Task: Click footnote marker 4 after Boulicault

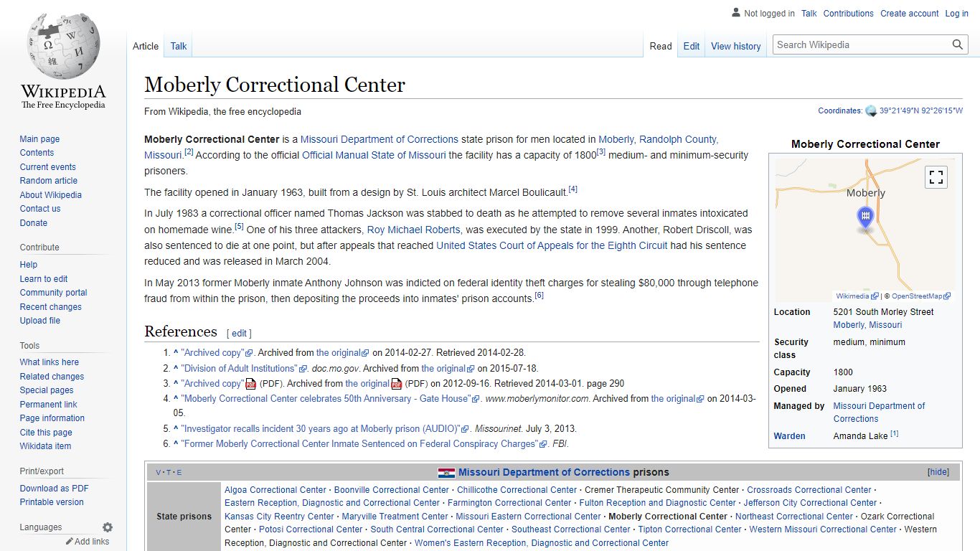Action: 573,189
